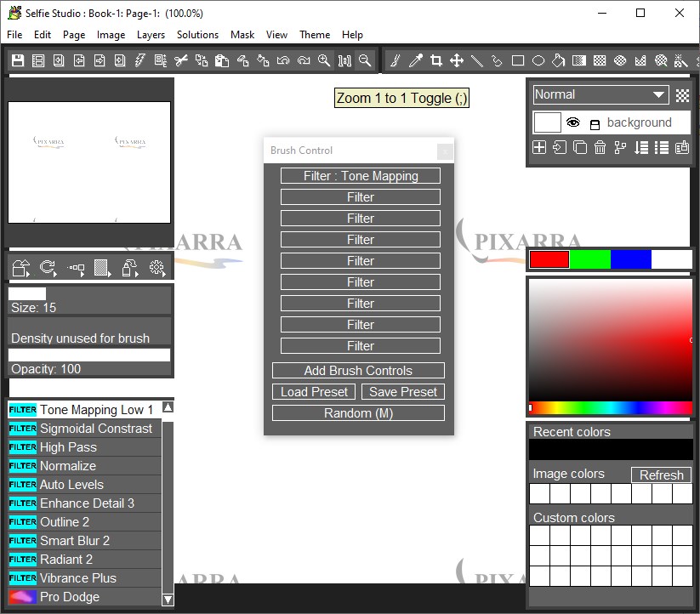Select the Crop tool
This screenshot has height=614, width=700.
point(436,60)
